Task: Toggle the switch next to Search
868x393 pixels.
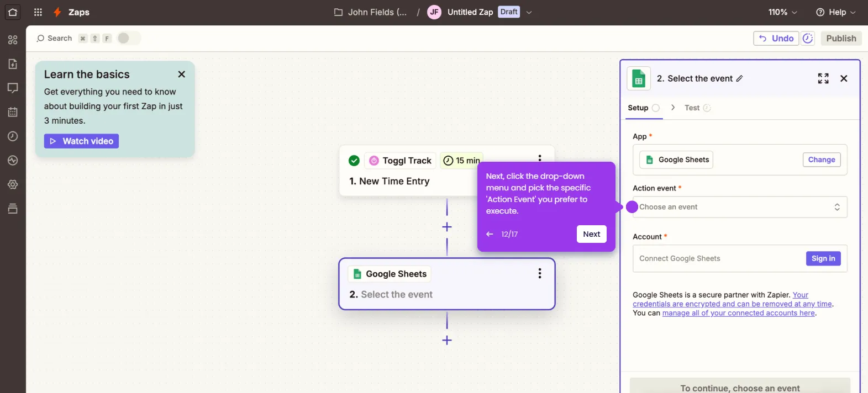Action: pos(129,38)
